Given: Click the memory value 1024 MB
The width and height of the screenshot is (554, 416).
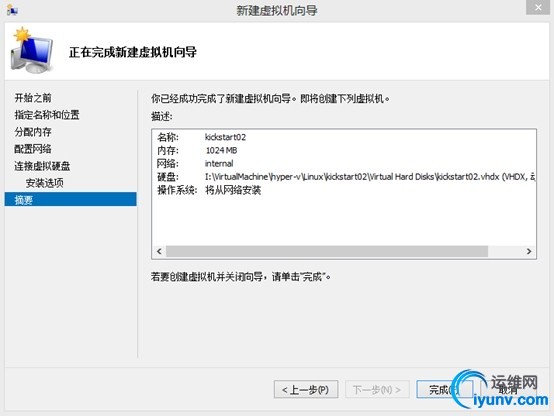Looking at the screenshot, I should (x=221, y=150).
